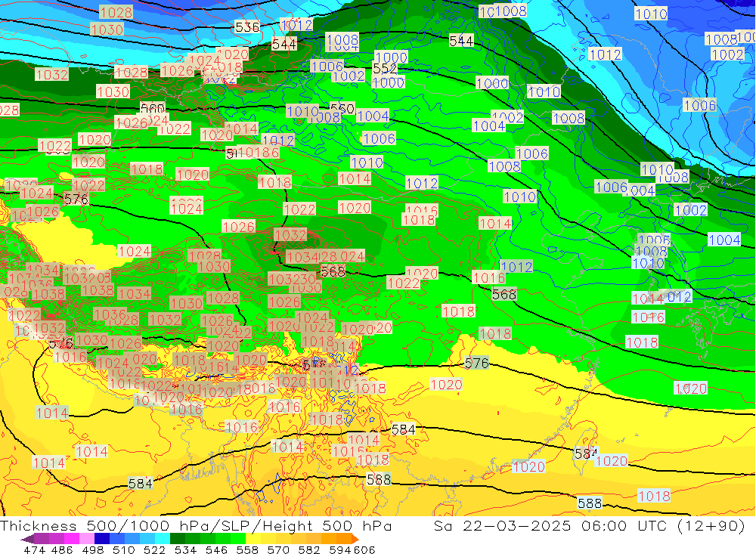The height and width of the screenshot is (554, 756).
Task: Click the 588 contour label below the 584 label at center
Action: pos(379,479)
